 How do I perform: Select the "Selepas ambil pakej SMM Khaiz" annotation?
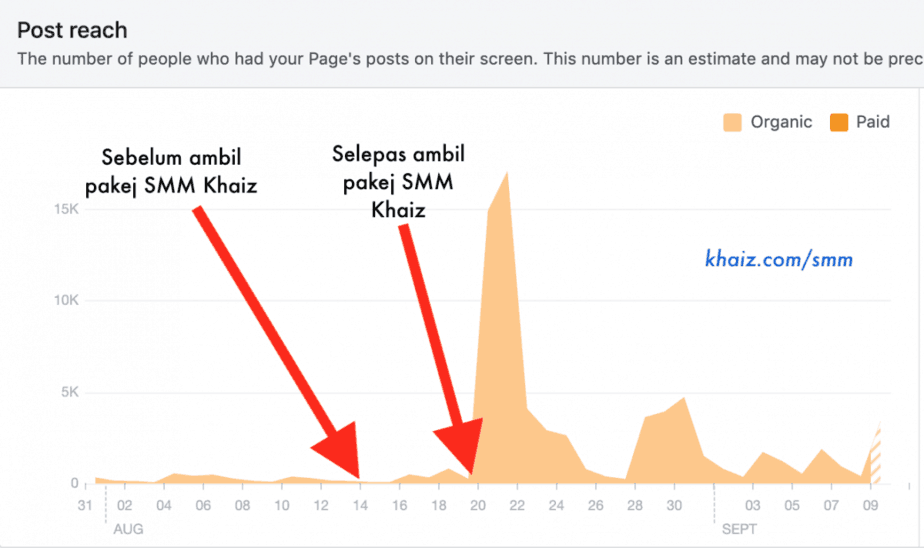tap(398, 182)
